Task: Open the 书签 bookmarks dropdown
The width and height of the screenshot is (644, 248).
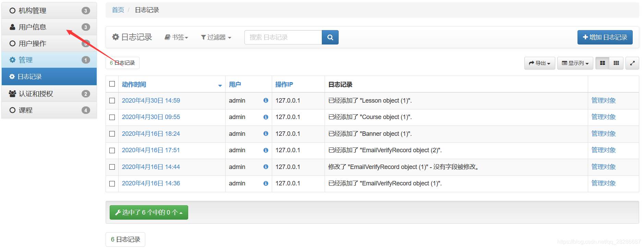Action: 177,37
